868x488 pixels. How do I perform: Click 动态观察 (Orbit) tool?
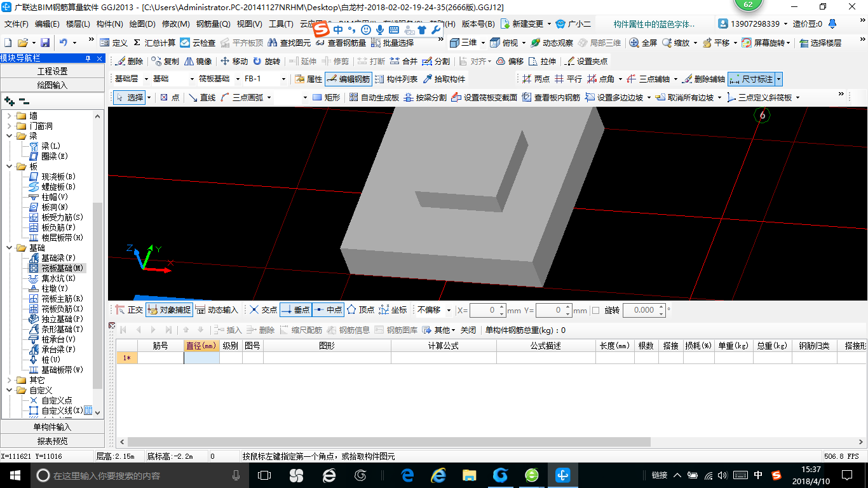(x=552, y=43)
